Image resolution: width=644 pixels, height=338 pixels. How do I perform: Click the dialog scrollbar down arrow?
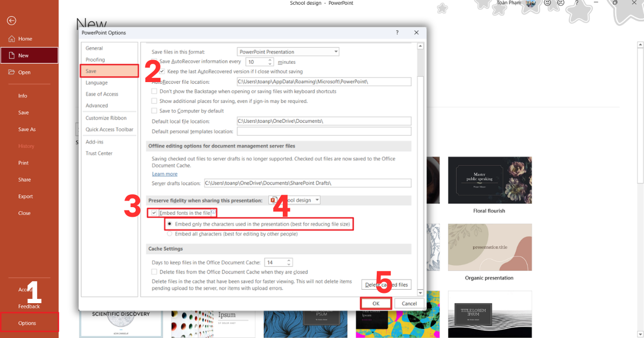point(421,293)
